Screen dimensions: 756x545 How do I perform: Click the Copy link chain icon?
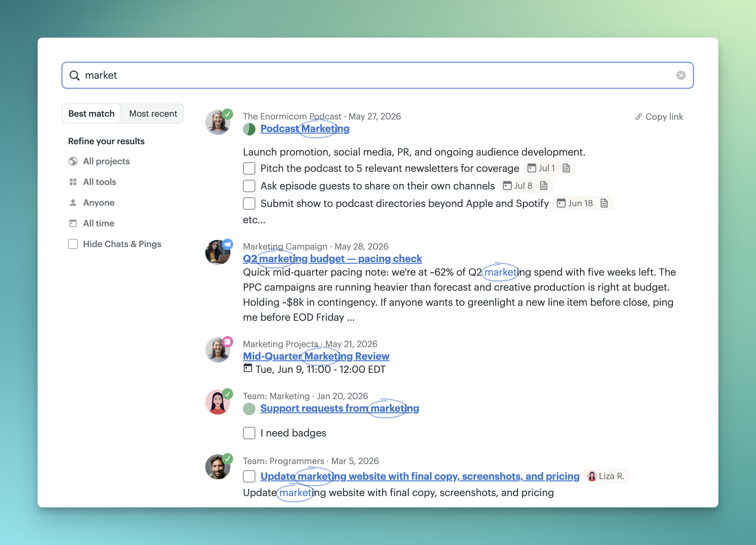coord(638,117)
